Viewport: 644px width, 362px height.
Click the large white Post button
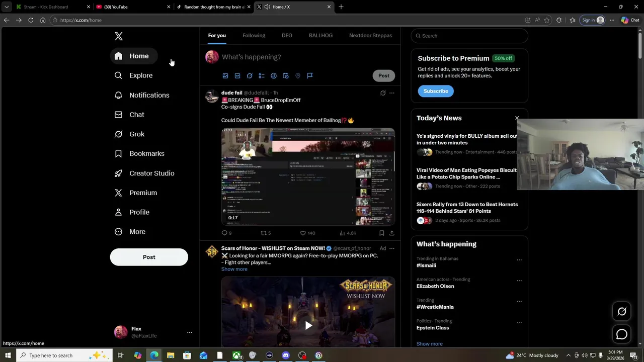click(149, 257)
